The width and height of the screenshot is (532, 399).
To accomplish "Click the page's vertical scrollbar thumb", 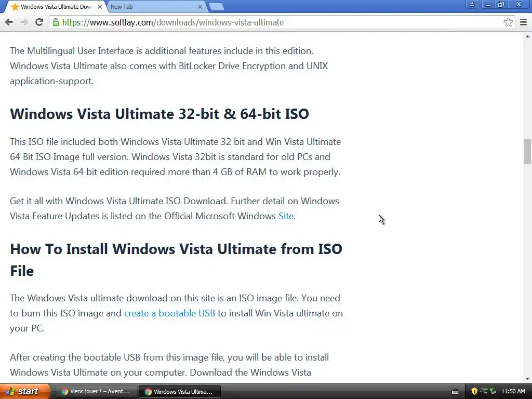I will coord(527,151).
